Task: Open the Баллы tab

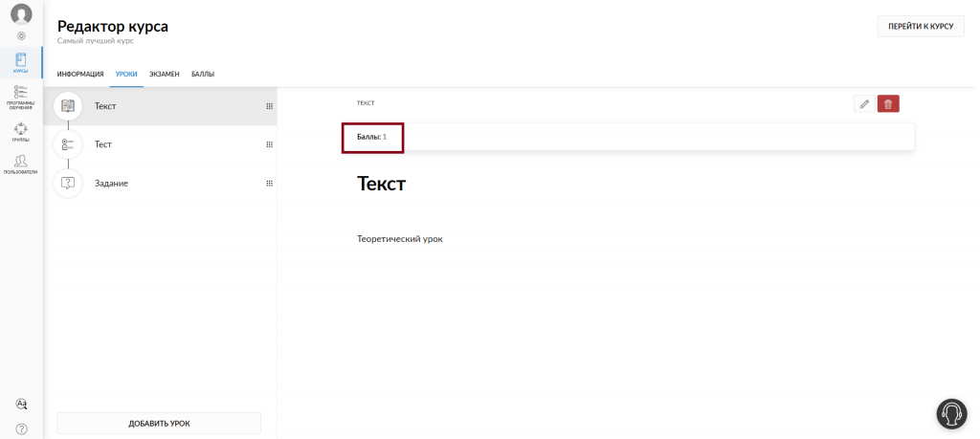Action: pyautogui.click(x=203, y=75)
